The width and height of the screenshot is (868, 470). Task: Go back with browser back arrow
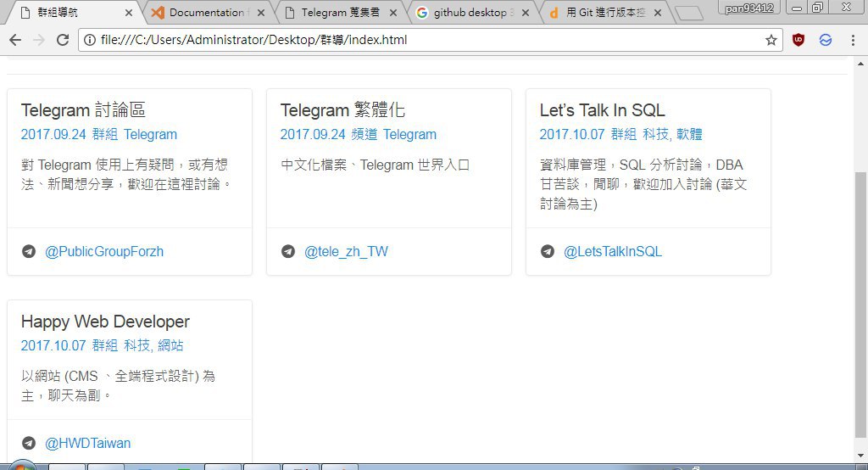(15, 40)
